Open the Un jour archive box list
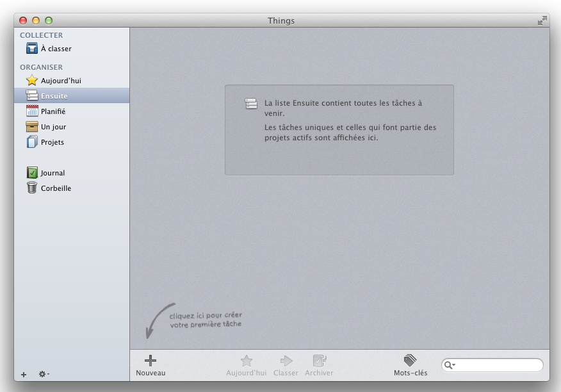Viewport: 561px width, 392px height. [53, 127]
